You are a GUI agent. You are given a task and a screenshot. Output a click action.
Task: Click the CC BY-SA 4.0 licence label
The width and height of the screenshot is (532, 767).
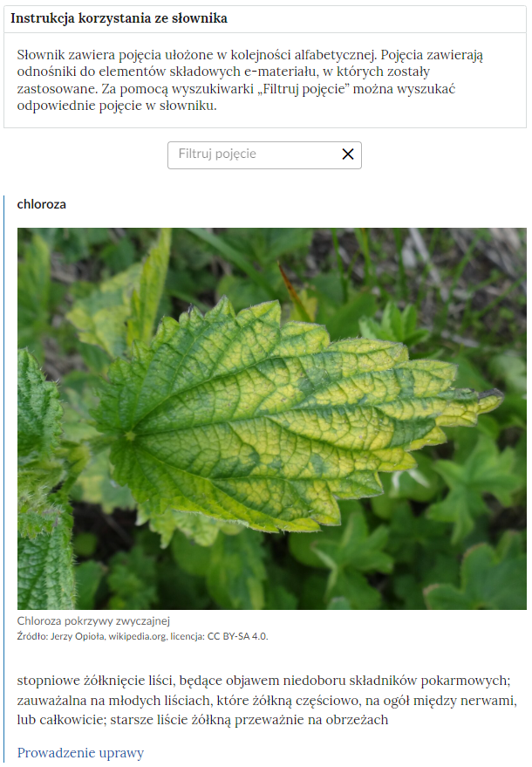click(237, 636)
